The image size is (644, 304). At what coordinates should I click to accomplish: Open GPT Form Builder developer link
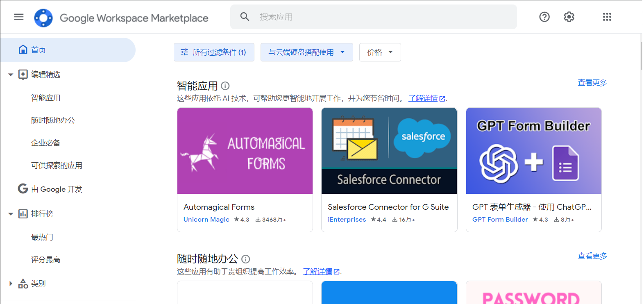click(x=500, y=220)
